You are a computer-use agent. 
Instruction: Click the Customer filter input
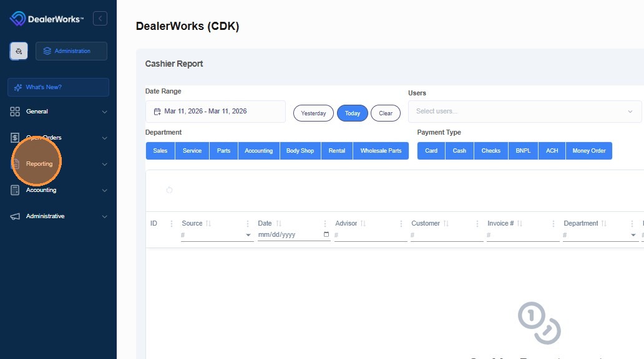447,235
